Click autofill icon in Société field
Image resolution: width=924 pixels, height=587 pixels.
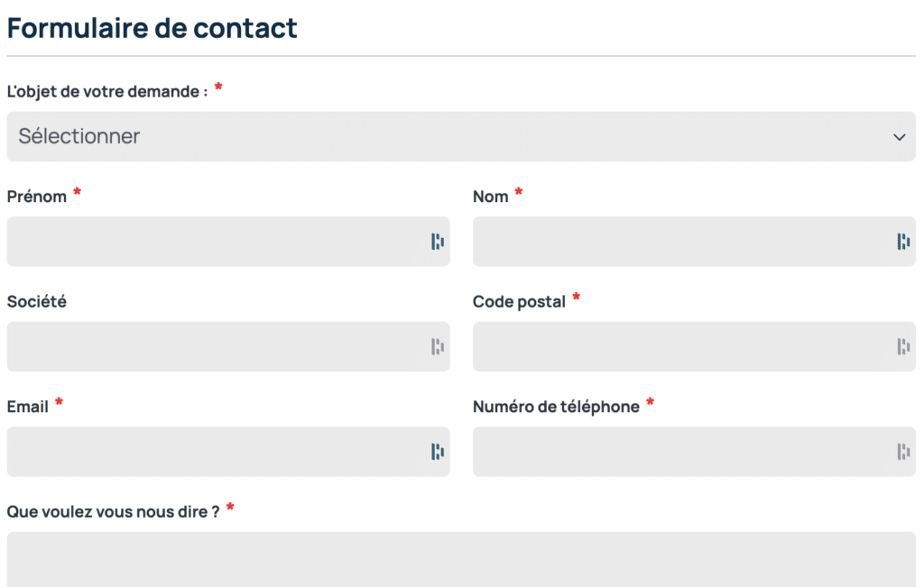(x=438, y=346)
